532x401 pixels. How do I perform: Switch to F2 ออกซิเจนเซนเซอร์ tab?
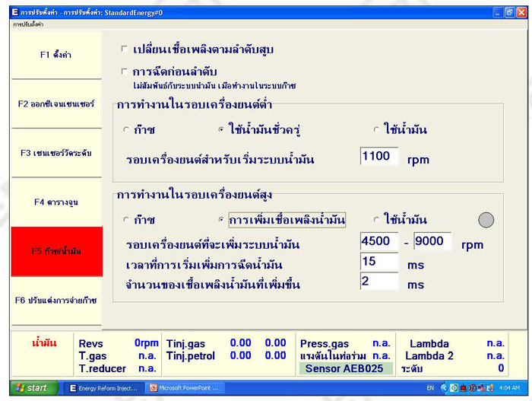(55, 103)
